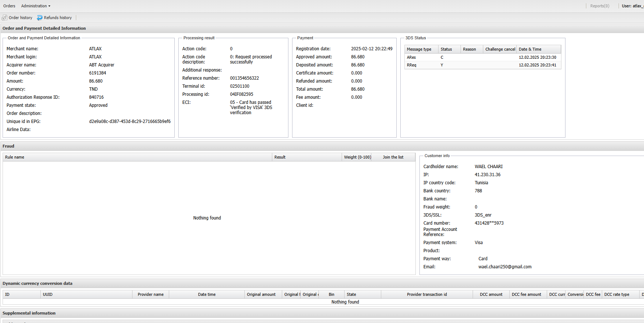
Task: Click the Order history toolbar icon
Action: (x=5, y=18)
